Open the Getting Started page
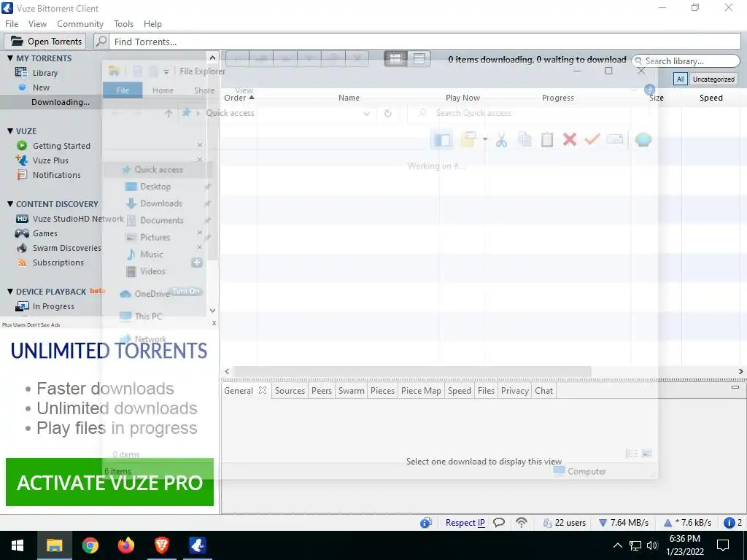 (x=61, y=146)
